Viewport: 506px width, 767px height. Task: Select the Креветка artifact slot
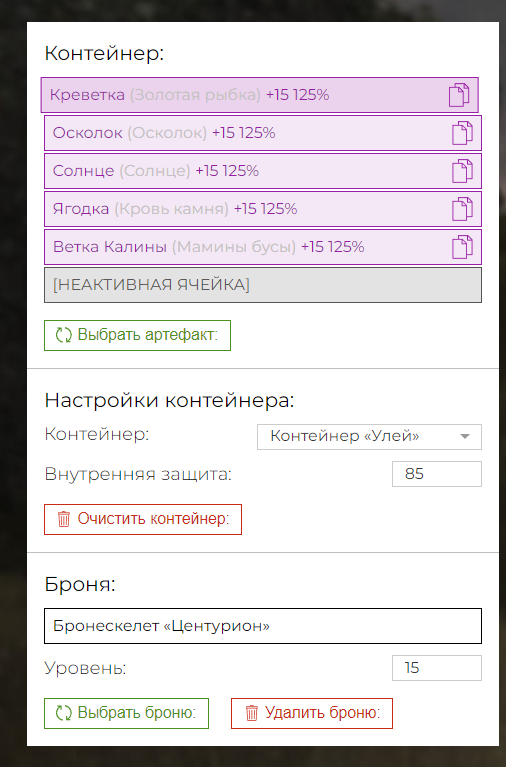(x=259, y=95)
